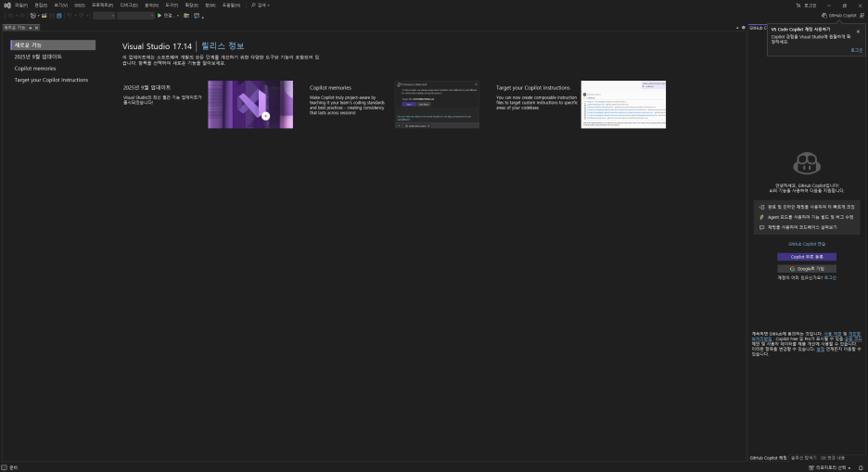Click the chat bubble feature icon in the Copilot panel
The height and width of the screenshot is (472, 868).
click(x=761, y=227)
